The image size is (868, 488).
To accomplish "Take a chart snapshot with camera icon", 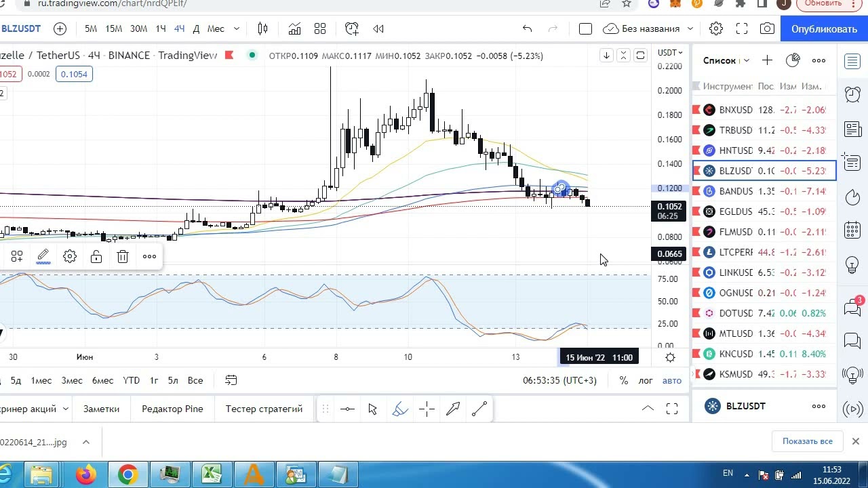I will 767,28.
